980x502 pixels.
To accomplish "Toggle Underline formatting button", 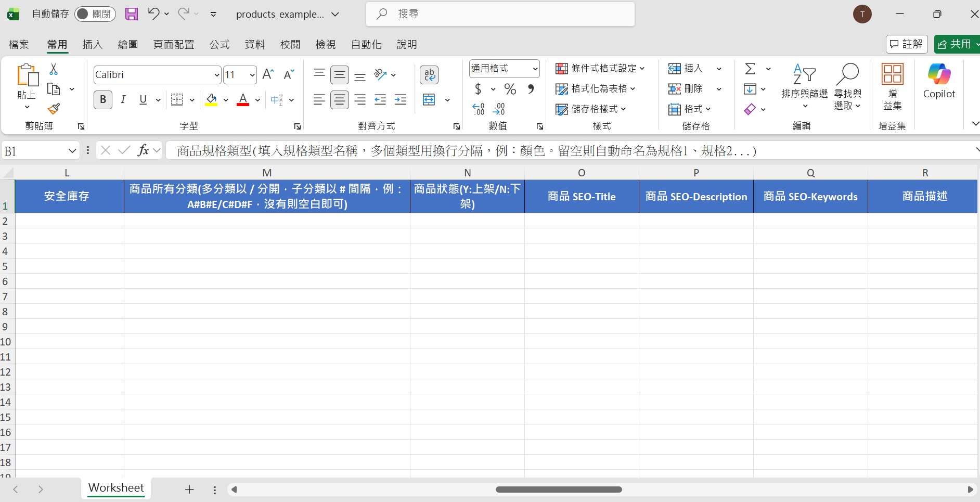I will (143, 100).
